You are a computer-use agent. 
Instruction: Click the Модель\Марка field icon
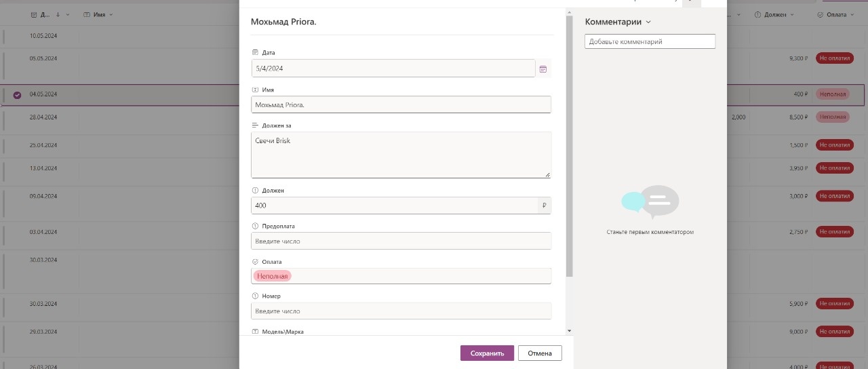pos(255,332)
